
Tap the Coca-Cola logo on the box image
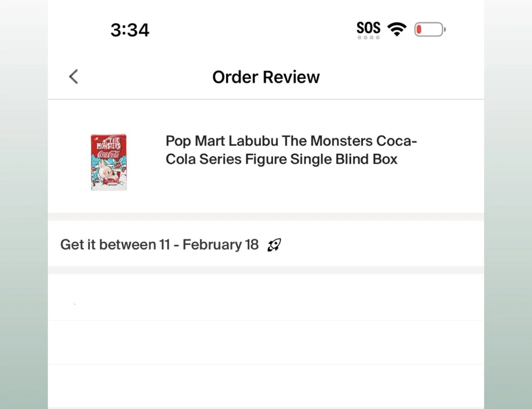pos(108,154)
